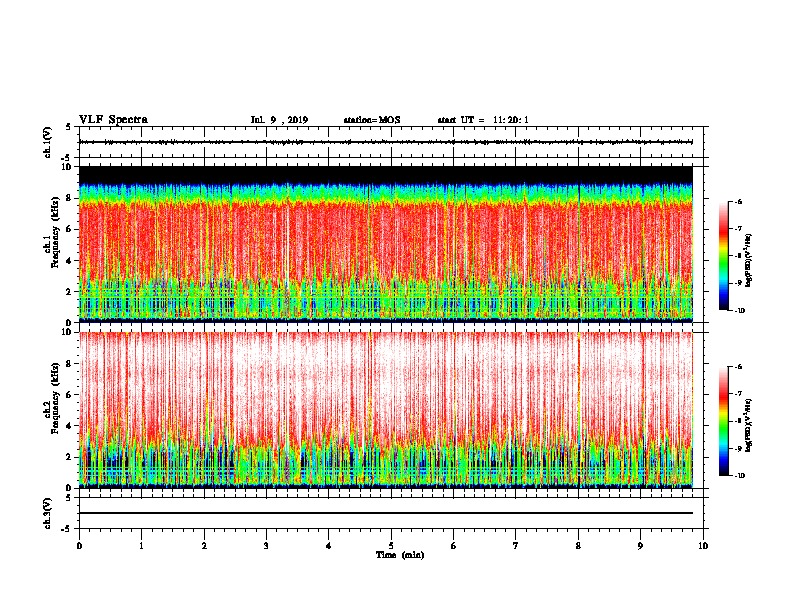The image size is (792, 612).
Task: Click the "8" frequency tick on ch.1 spectrogram
Action: click(x=69, y=198)
